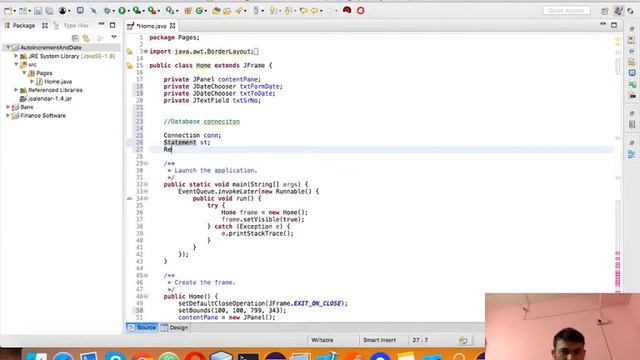Switch to the Java perspective icon
This screenshot has height=360, width=640.
pos(618,11)
